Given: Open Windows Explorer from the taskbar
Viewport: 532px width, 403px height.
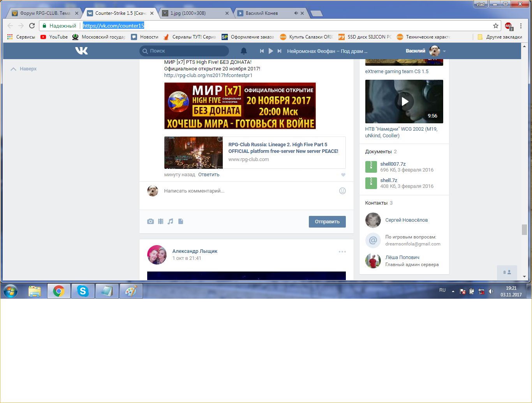Looking at the screenshot, I should [x=35, y=291].
